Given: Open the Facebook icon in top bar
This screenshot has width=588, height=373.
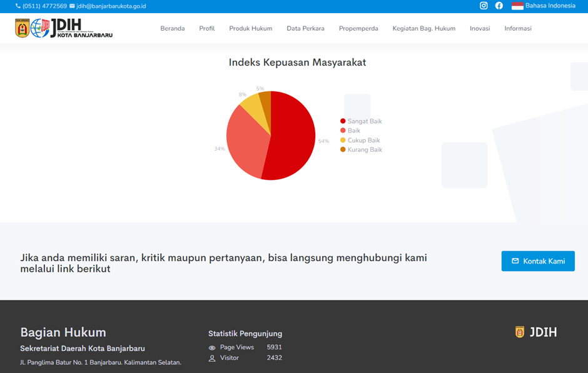Looking at the screenshot, I should point(499,6).
